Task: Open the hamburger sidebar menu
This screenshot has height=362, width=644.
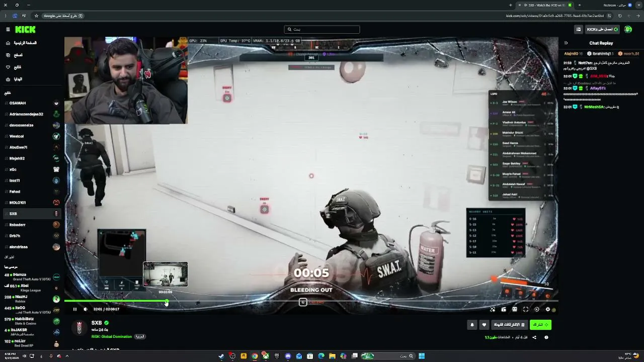Action: pos(8,29)
